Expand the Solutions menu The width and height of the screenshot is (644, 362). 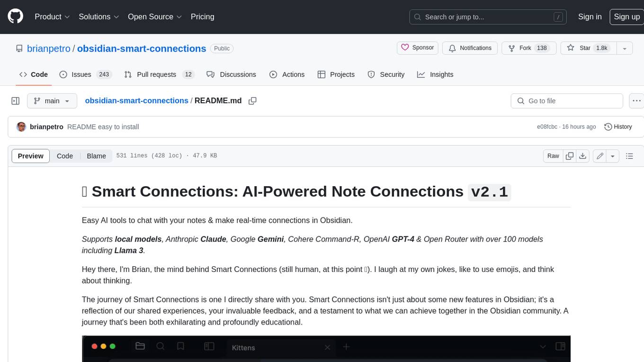click(x=99, y=17)
